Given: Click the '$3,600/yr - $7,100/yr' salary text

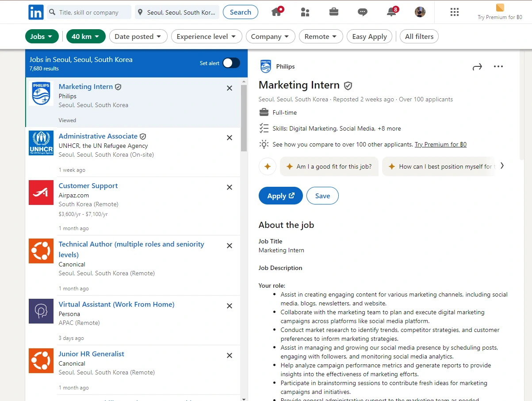Looking at the screenshot, I should click(x=83, y=214).
